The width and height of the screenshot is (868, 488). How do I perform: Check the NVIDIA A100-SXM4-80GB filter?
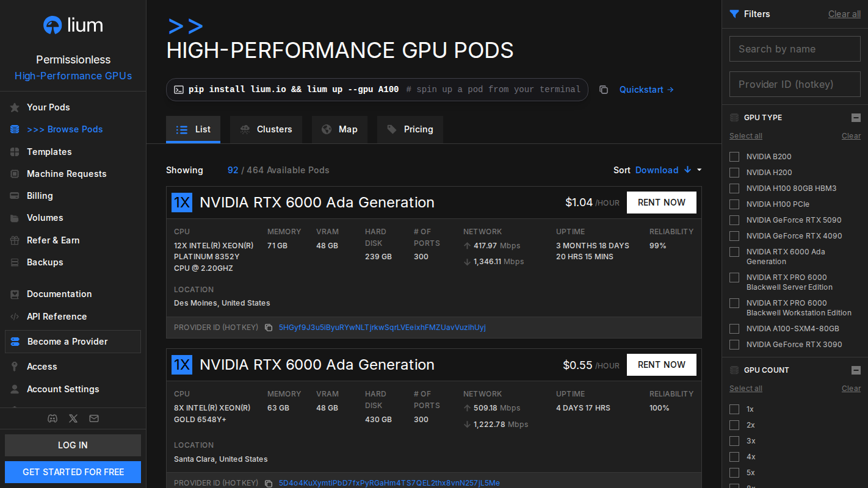click(734, 329)
